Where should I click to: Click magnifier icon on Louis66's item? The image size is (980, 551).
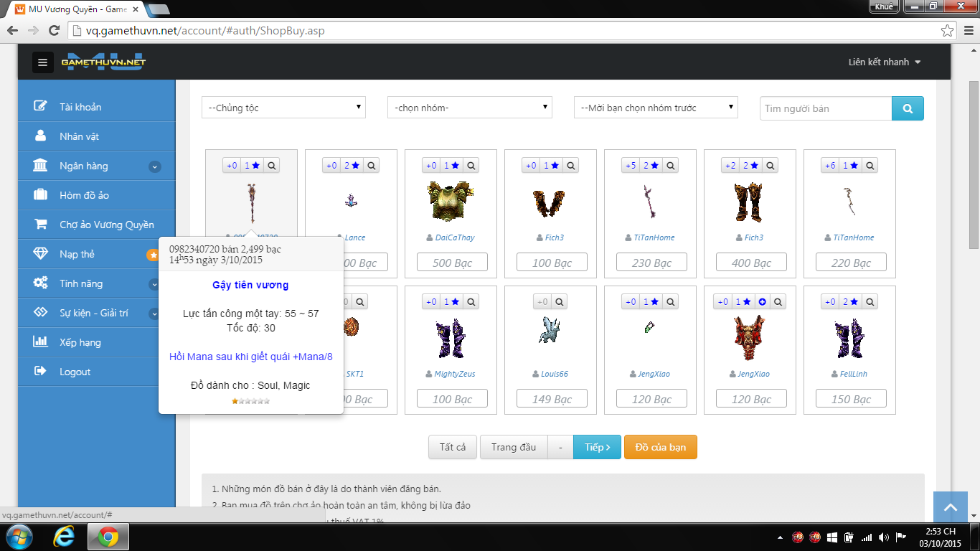click(x=560, y=302)
